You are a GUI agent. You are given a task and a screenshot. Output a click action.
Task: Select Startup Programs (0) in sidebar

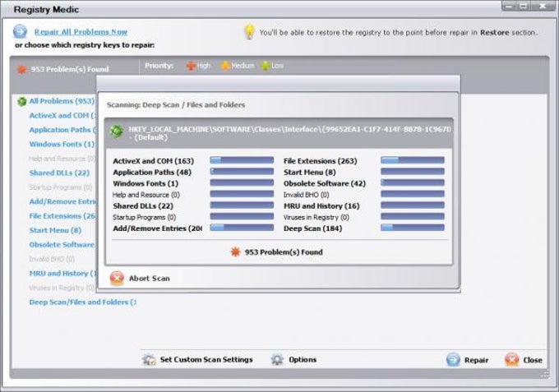pyautogui.click(x=61, y=187)
